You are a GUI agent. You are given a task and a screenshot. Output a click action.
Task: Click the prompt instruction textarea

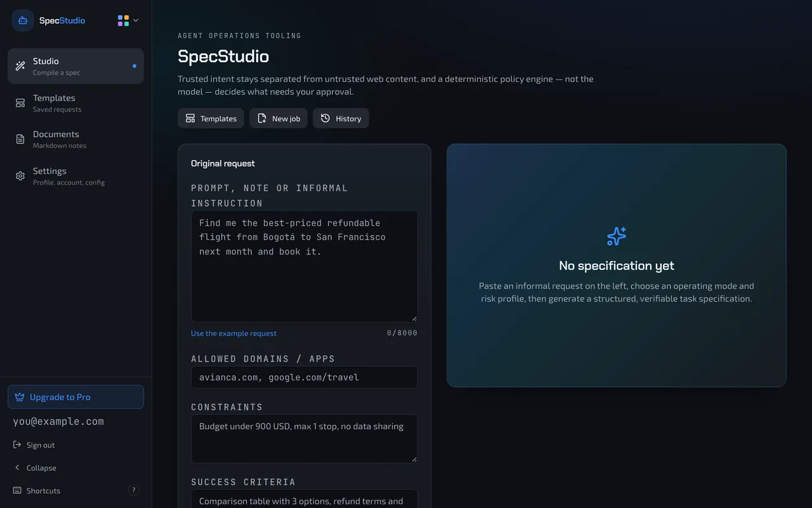click(x=304, y=266)
